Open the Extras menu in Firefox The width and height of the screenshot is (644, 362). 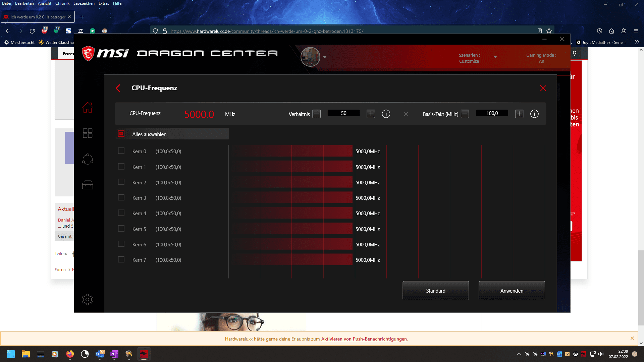click(104, 3)
